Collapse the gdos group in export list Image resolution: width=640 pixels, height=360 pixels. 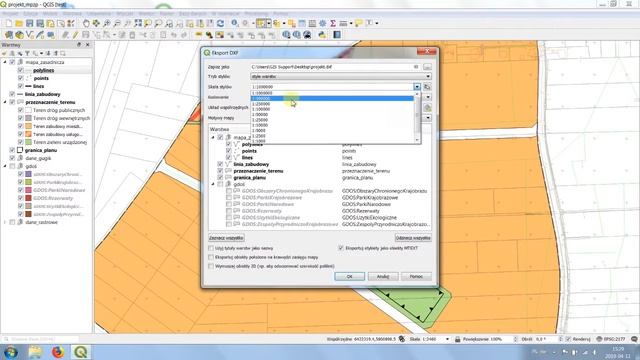click(x=213, y=184)
